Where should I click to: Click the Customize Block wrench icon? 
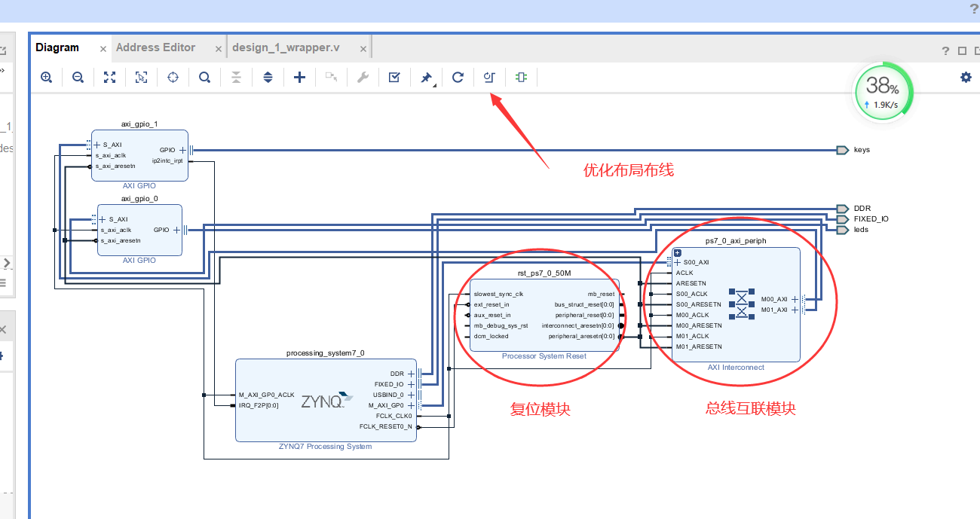click(363, 77)
